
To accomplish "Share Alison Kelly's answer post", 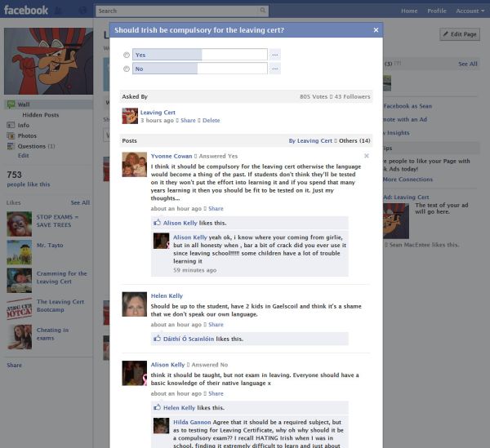I will click(x=216, y=393).
